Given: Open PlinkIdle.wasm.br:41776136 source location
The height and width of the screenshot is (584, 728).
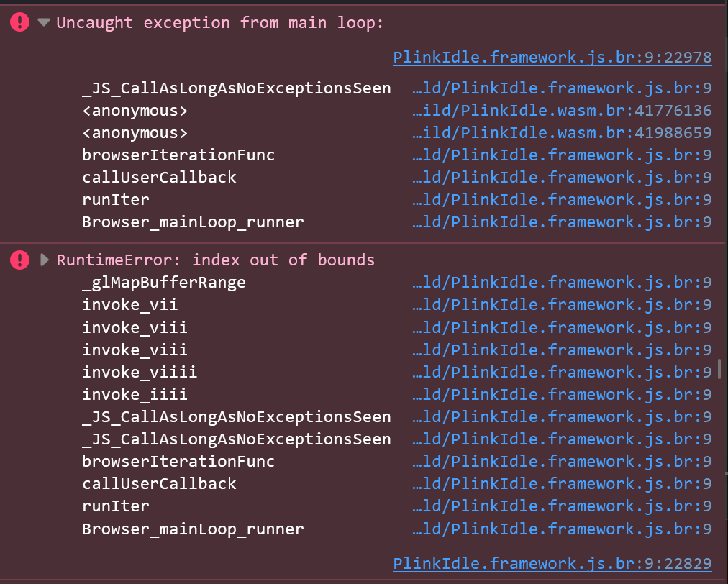Looking at the screenshot, I should click(562, 111).
